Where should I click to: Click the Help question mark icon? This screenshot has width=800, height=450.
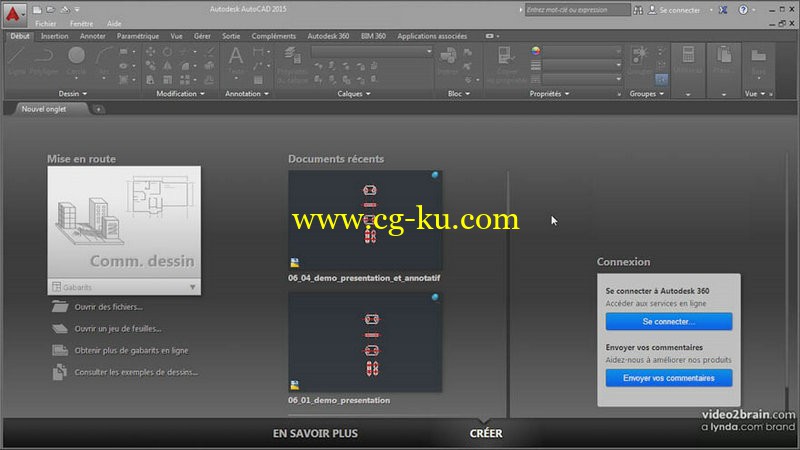pos(743,10)
